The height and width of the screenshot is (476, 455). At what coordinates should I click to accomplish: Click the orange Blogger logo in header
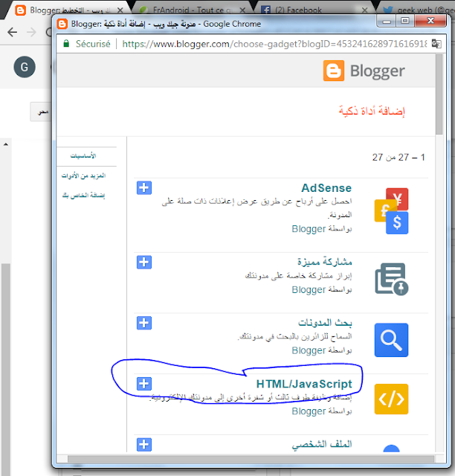pyautogui.click(x=334, y=71)
